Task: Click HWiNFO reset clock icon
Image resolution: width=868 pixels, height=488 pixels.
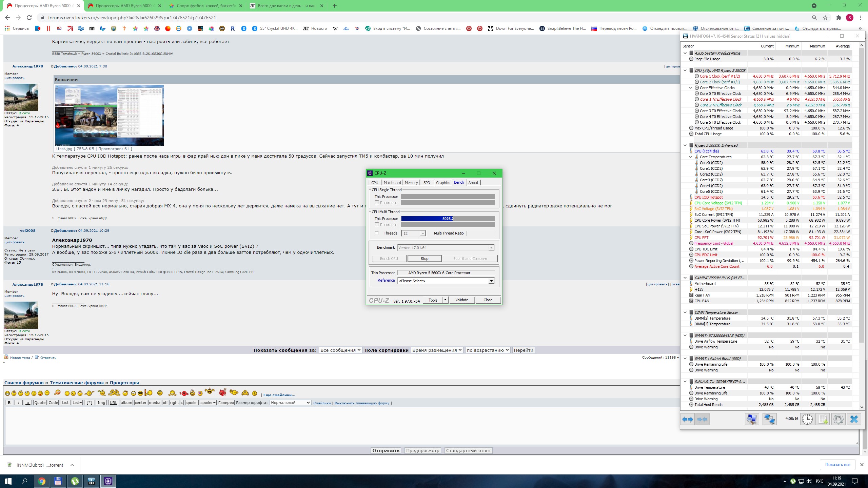Action: click(807, 419)
